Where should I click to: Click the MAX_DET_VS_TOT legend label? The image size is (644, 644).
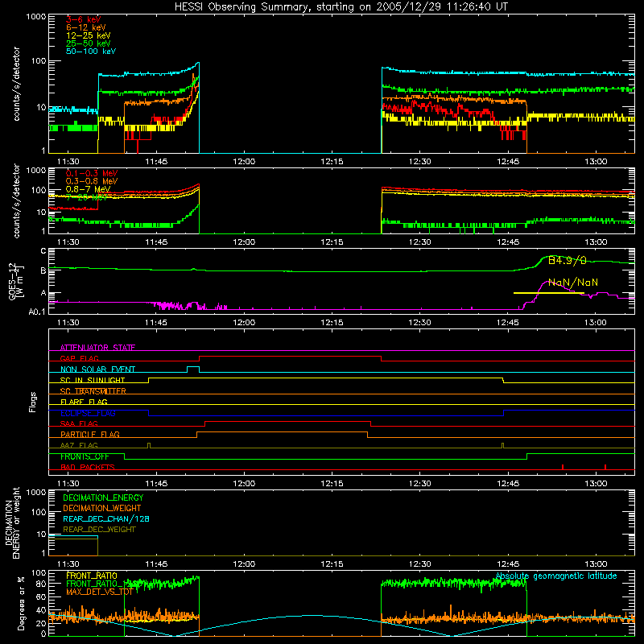pyautogui.click(x=99, y=592)
